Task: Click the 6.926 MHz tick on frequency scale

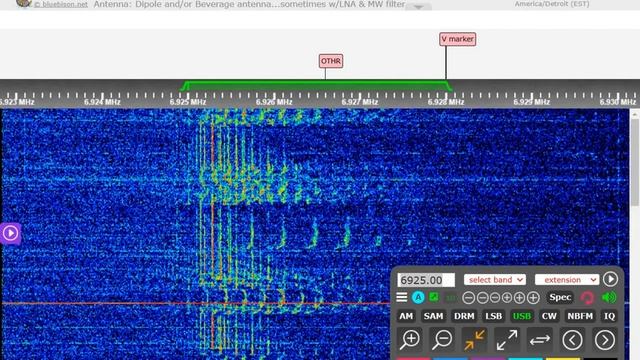Action: (x=274, y=98)
